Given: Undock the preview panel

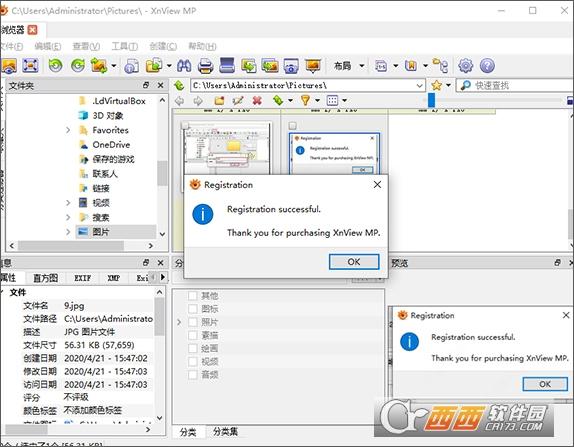Looking at the screenshot, I should coord(558,262).
